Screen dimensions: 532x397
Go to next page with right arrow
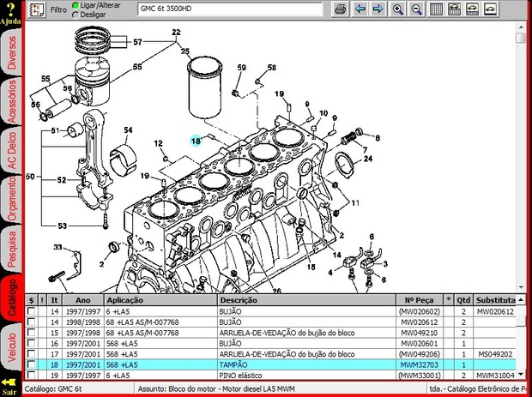pyautogui.click(x=378, y=9)
